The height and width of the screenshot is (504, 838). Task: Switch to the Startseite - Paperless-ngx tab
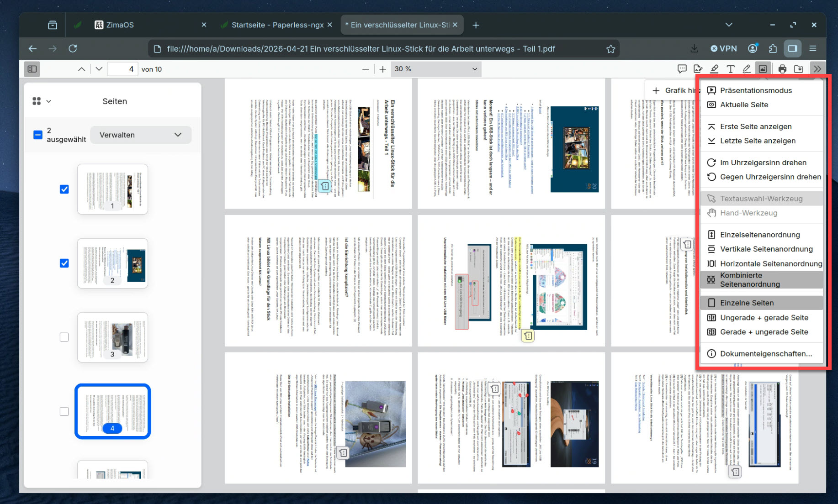click(x=277, y=25)
